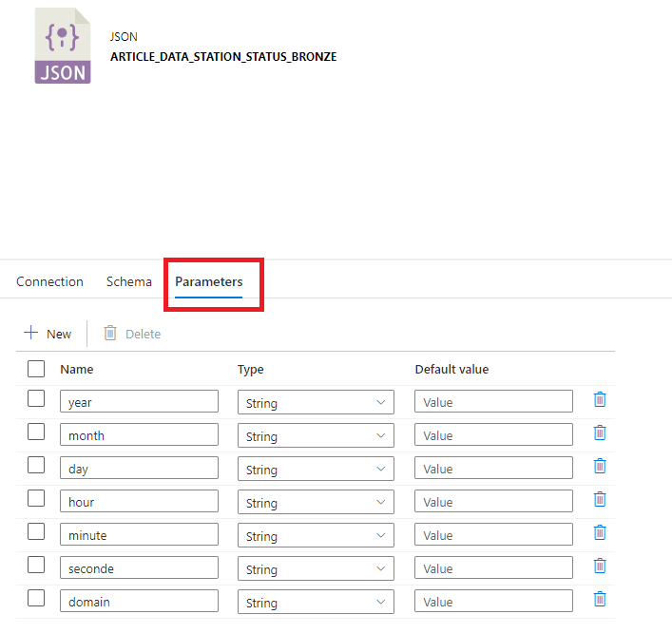672x634 pixels.
Task: Toggle the select-all checkbox in header row
Action: coord(36,369)
